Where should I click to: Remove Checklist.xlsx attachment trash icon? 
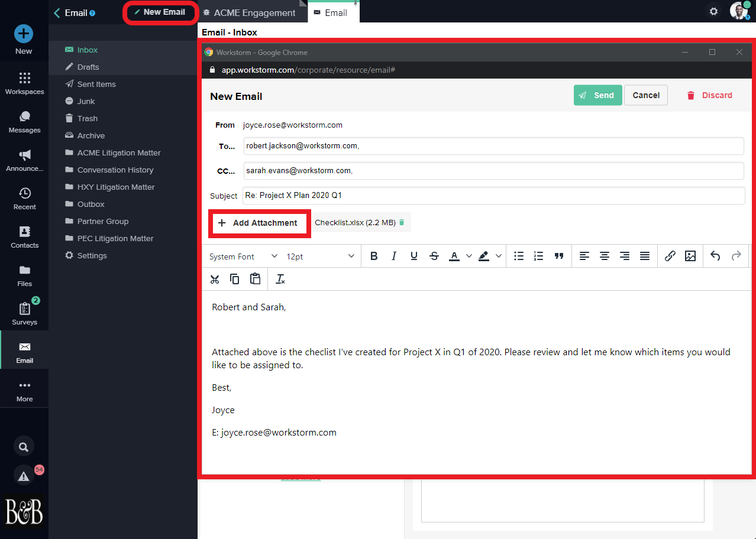[x=402, y=223]
